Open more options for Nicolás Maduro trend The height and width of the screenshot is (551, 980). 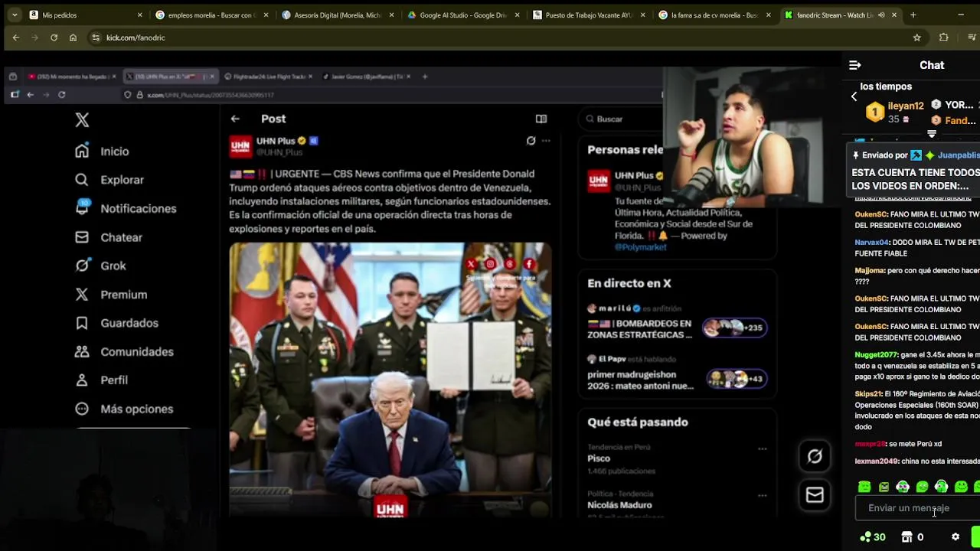[x=762, y=495]
